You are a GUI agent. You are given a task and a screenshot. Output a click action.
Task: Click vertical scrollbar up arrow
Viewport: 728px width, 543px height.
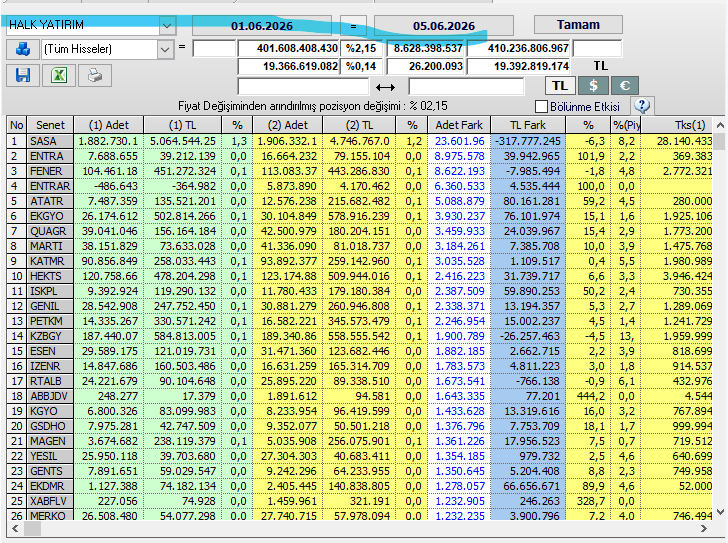[x=720, y=125]
